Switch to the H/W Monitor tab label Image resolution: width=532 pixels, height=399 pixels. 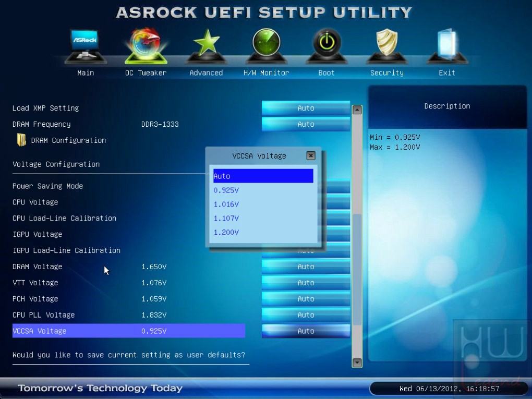pyautogui.click(x=267, y=72)
